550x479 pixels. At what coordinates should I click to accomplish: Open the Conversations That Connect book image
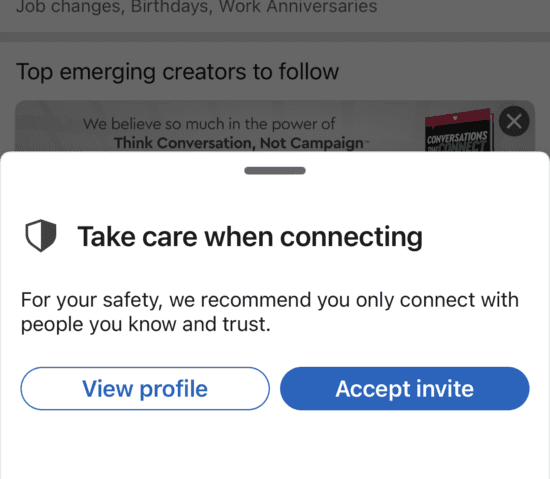click(x=459, y=131)
